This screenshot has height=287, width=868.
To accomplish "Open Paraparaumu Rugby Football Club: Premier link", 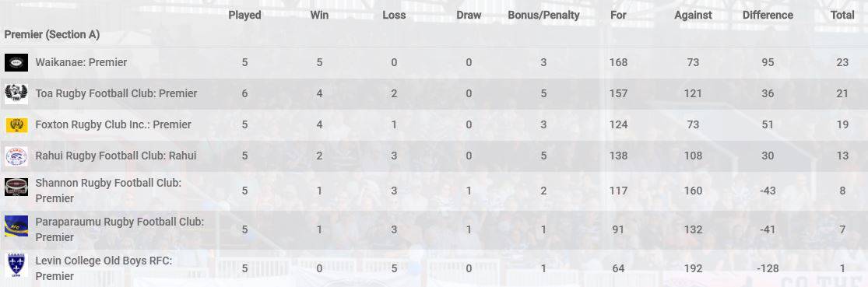I will [x=120, y=229].
